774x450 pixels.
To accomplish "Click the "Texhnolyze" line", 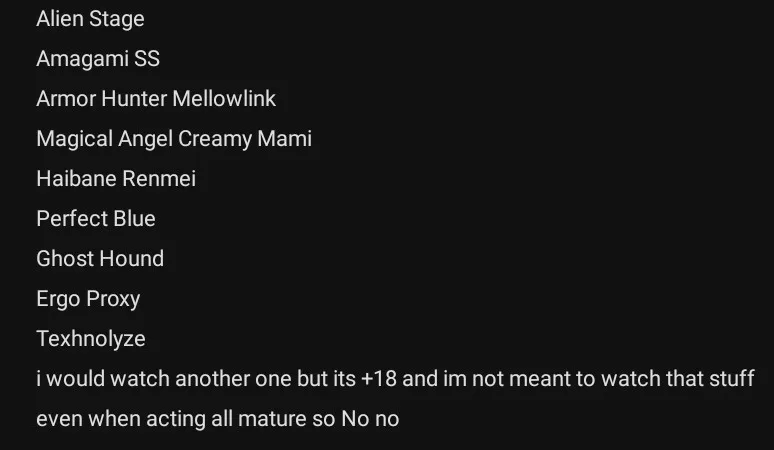I will 91,339.
